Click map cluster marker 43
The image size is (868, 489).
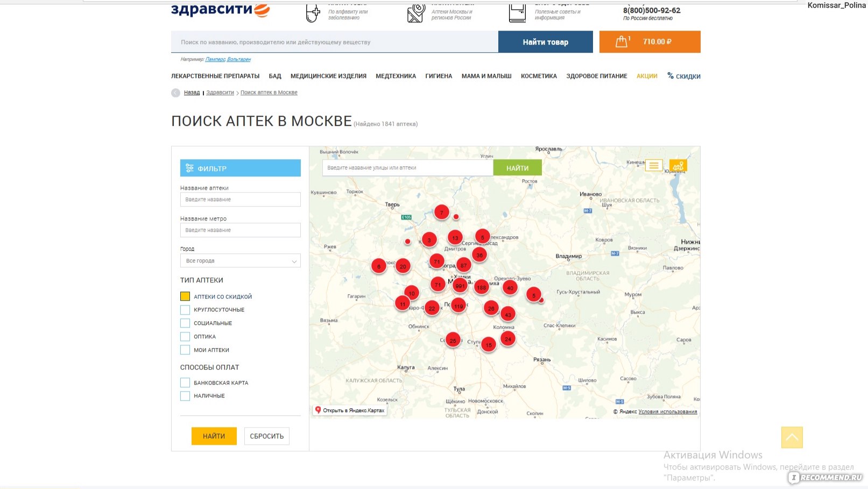tap(507, 315)
